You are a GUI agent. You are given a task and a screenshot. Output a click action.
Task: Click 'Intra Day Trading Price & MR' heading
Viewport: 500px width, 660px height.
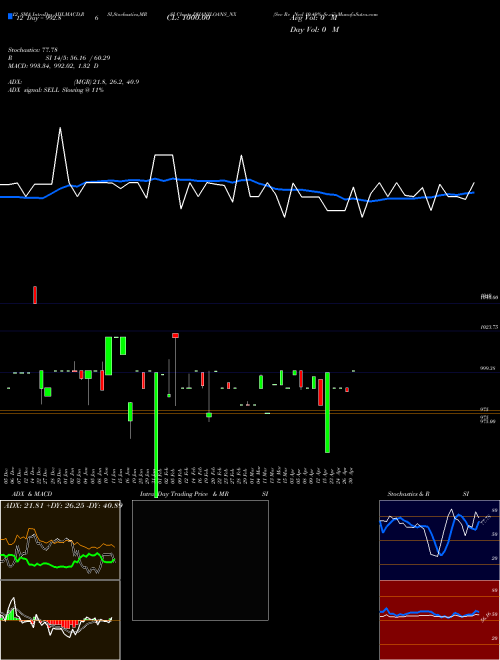(x=184, y=494)
